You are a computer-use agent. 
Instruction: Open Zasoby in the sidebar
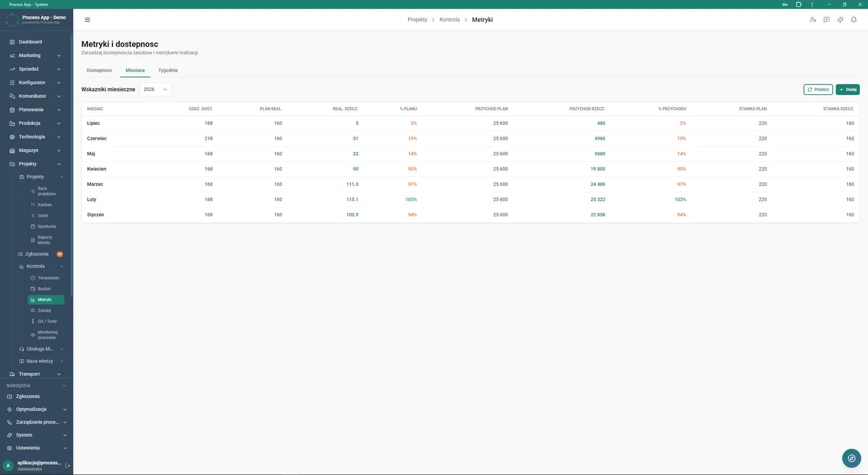coord(46,311)
